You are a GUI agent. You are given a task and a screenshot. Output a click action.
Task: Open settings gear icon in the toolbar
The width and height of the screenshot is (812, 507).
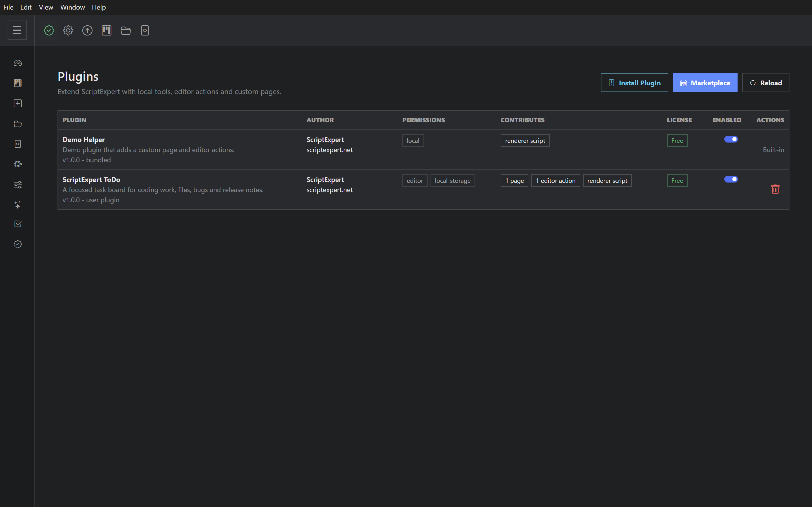click(68, 30)
